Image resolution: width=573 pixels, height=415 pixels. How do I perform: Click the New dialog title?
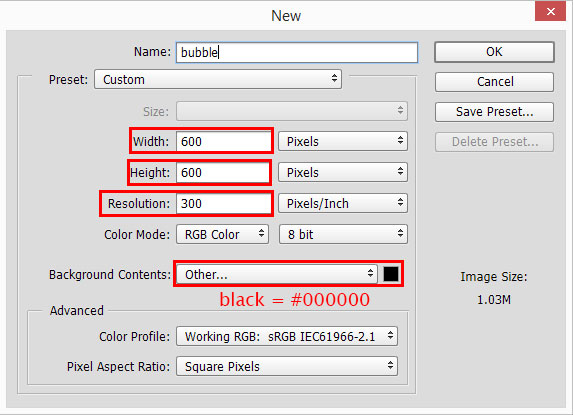[286, 16]
